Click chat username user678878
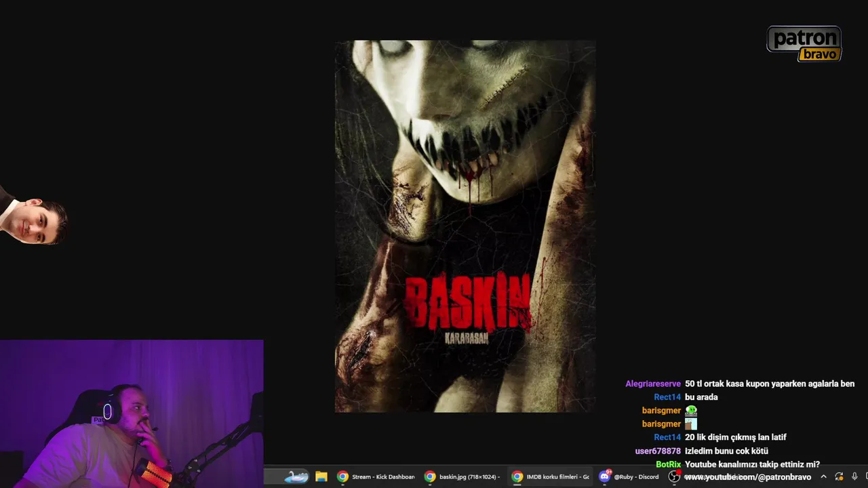 point(658,451)
